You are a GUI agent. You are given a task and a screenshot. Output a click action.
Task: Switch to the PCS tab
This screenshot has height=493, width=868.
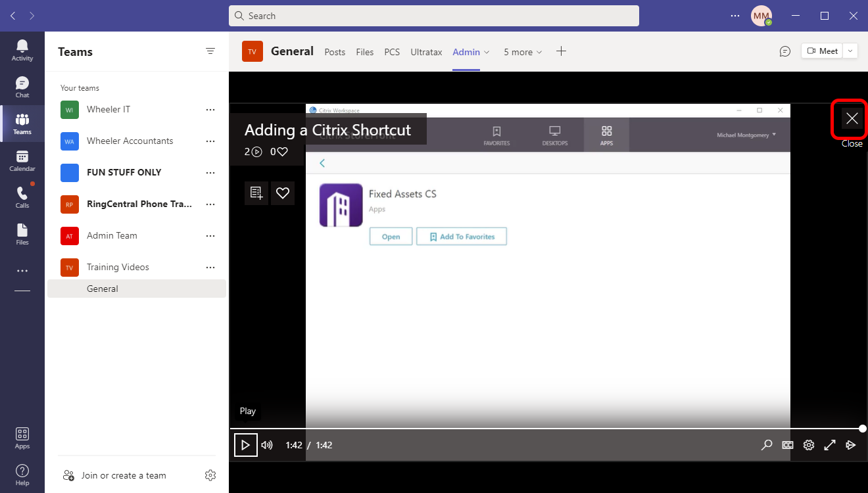pos(392,52)
